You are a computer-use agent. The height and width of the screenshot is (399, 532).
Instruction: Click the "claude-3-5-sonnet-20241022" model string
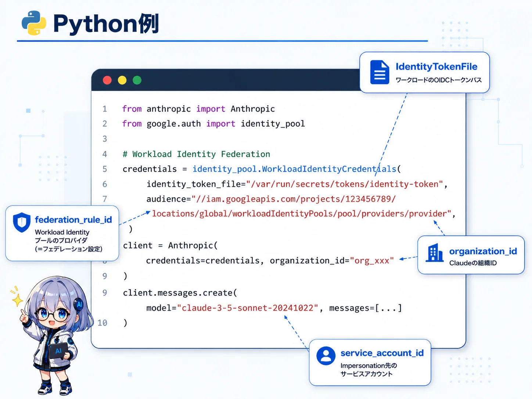(247, 308)
